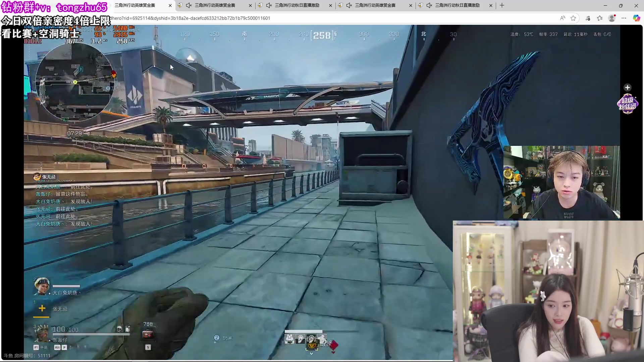This screenshot has width=644, height=362.
Task: Close the fourth browser tab
Action: [x=411, y=5]
